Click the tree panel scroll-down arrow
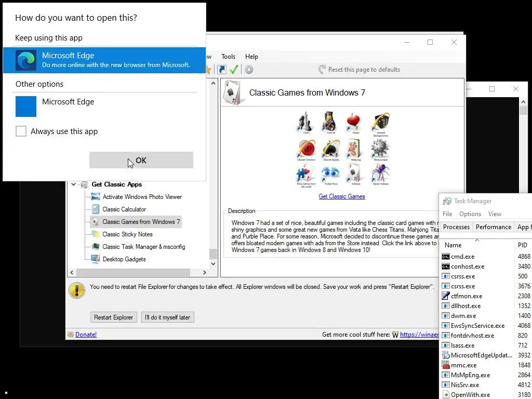 pos(213,263)
